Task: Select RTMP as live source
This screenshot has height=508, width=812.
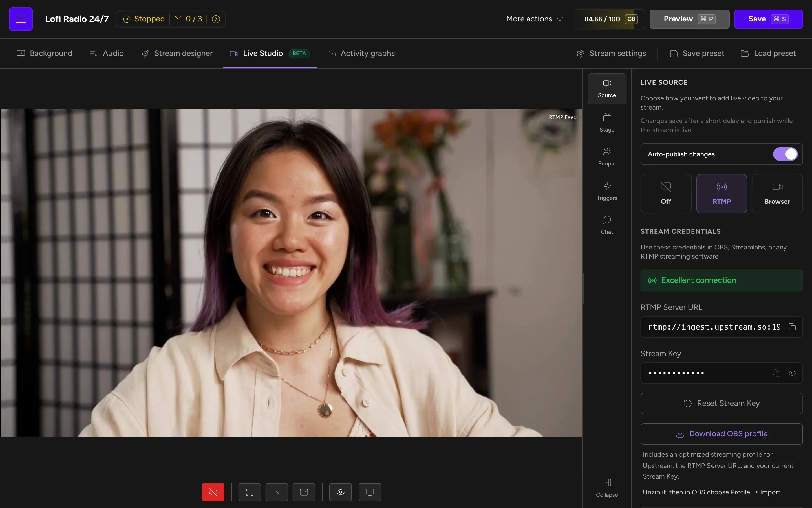Action: [x=721, y=194]
